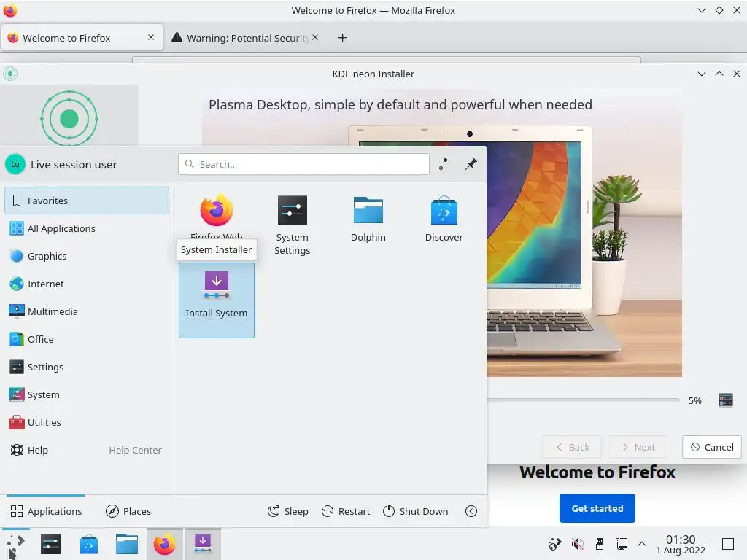The image size is (747, 560).
Task: Click the Restart button
Action: (x=346, y=511)
